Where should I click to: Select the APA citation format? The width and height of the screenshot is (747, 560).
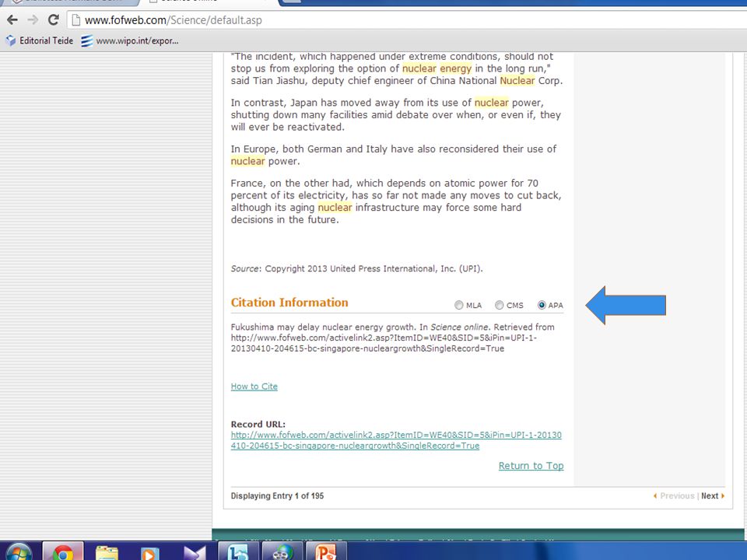click(542, 305)
